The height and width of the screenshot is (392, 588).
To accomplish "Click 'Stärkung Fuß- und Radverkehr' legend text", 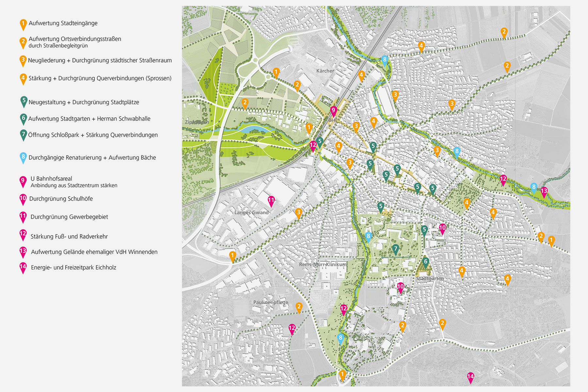I will 69,237.
